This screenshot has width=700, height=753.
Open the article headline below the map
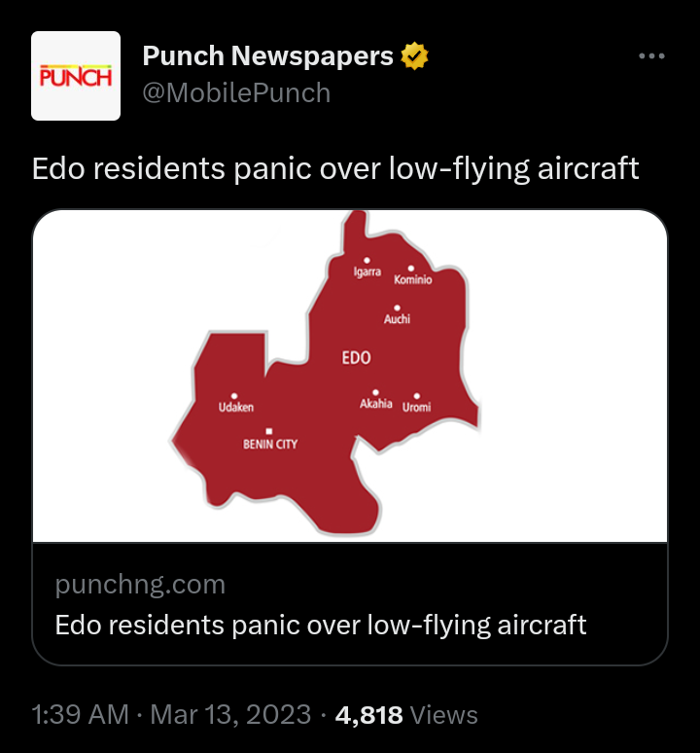click(x=321, y=625)
